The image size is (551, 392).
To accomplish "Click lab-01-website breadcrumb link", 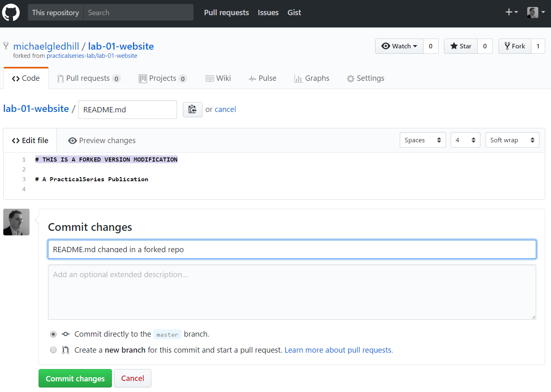I will coord(36,109).
